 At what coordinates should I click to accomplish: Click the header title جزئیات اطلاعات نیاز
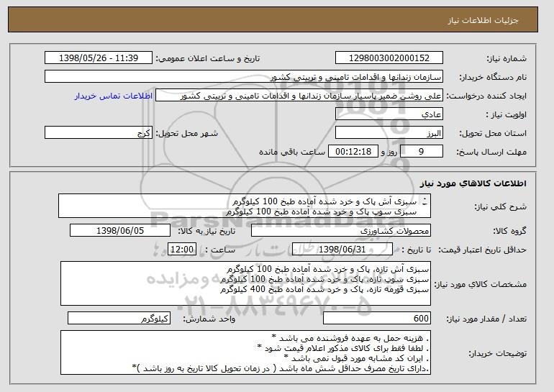pyautogui.click(x=483, y=20)
